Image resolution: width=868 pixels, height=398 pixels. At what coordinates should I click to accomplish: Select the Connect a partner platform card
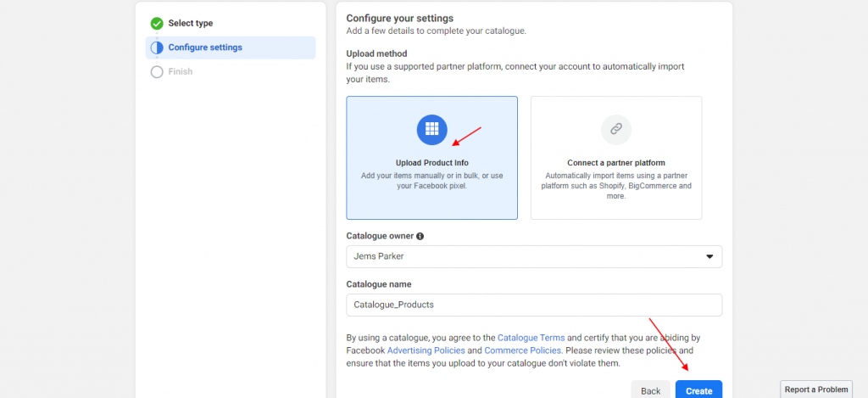coord(616,158)
